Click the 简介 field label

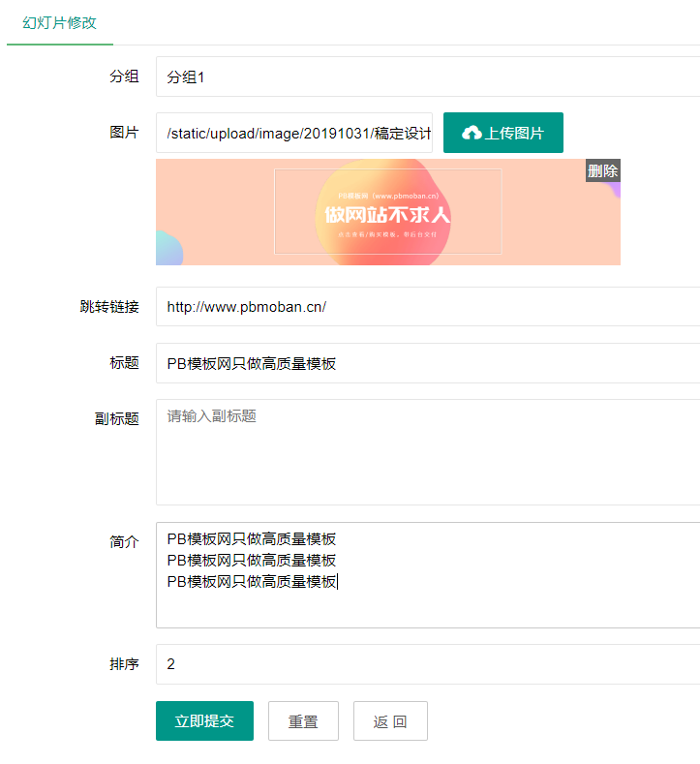(124, 542)
